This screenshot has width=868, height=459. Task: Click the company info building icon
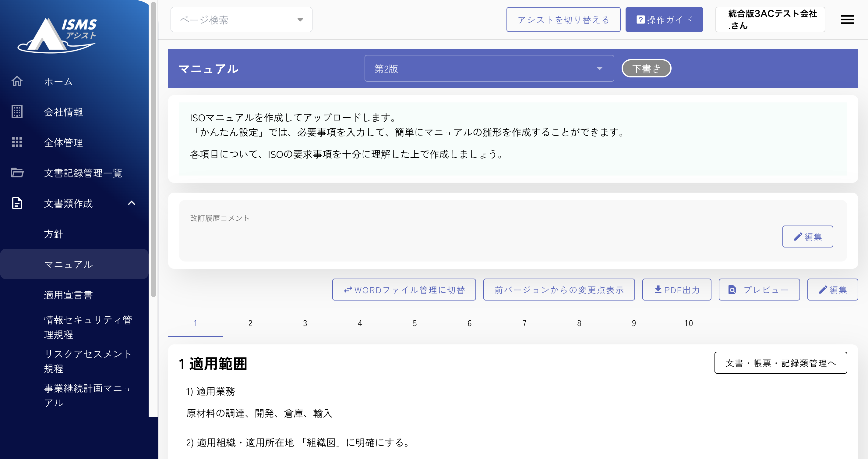tap(17, 112)
